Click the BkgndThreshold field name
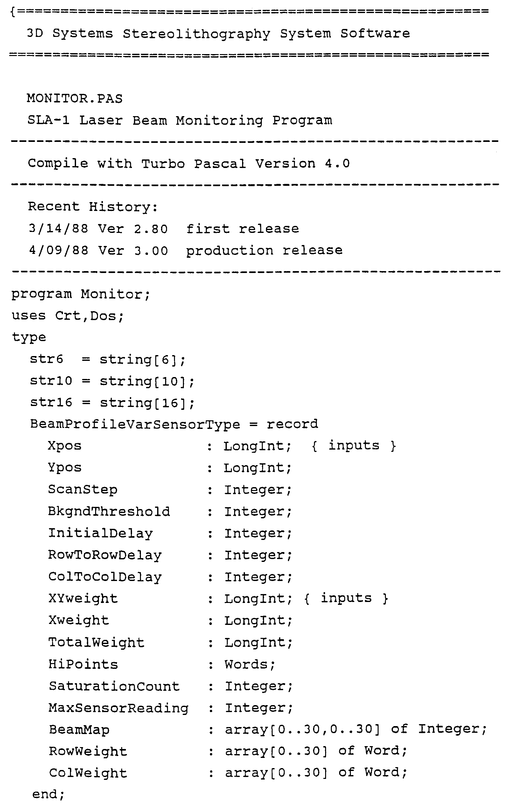The height and width of the screenshot is (812, 509). point(109,511)
